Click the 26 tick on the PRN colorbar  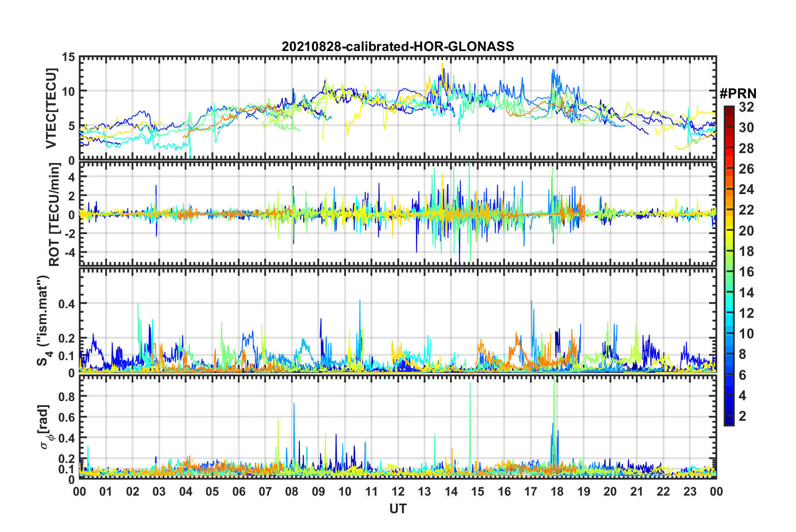746,169
